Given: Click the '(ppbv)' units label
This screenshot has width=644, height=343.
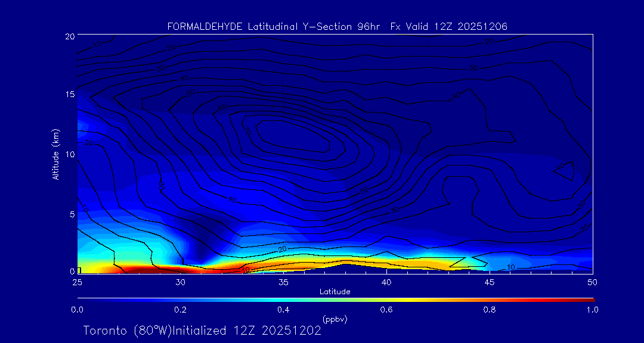Looking at the screenshot, I should 335,319.
